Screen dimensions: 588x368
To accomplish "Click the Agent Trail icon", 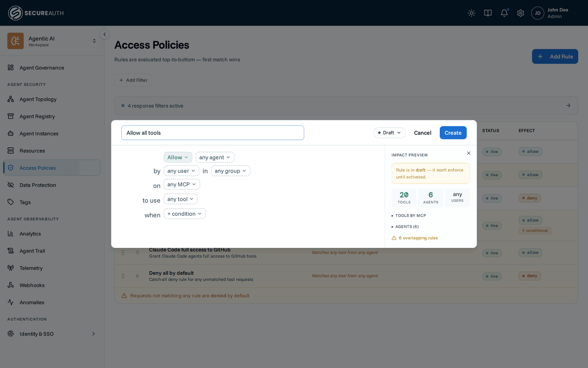I will tap(11, 251).
